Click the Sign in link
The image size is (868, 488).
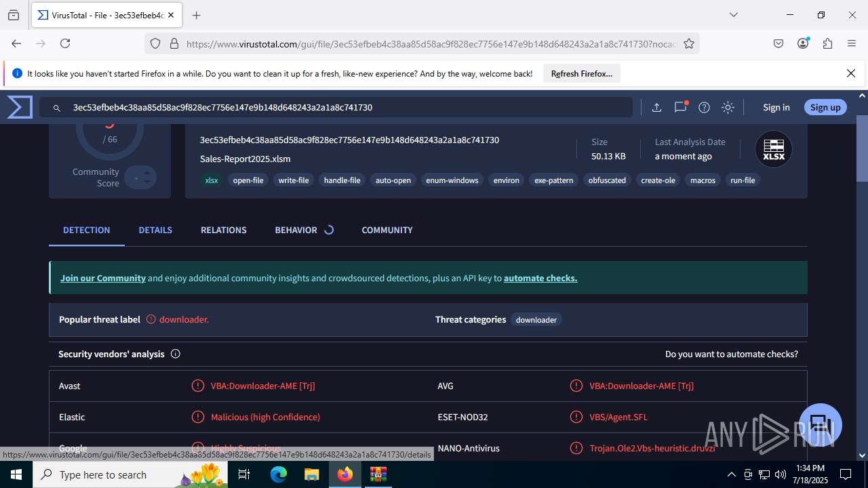(x=776, y=107)
